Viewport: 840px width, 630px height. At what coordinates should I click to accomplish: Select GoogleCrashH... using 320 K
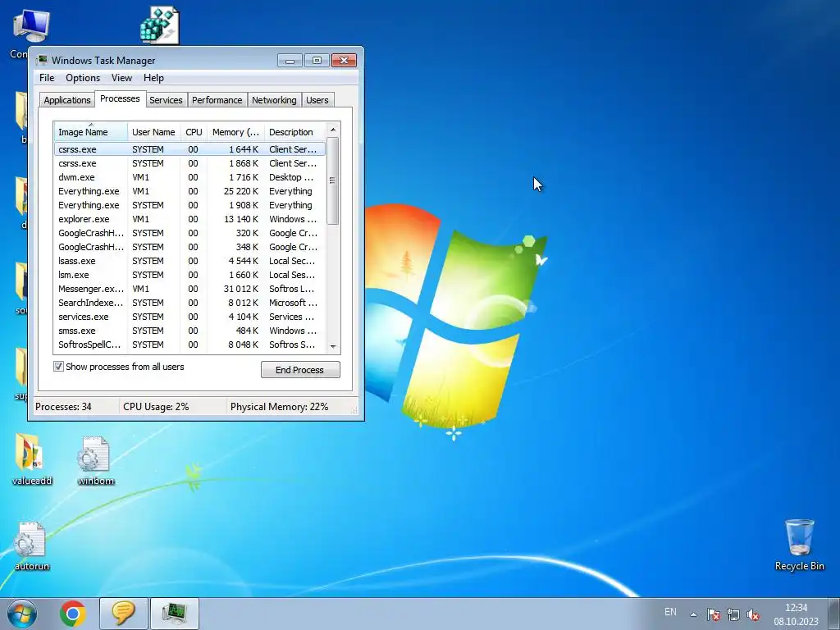tap(189, 233)
